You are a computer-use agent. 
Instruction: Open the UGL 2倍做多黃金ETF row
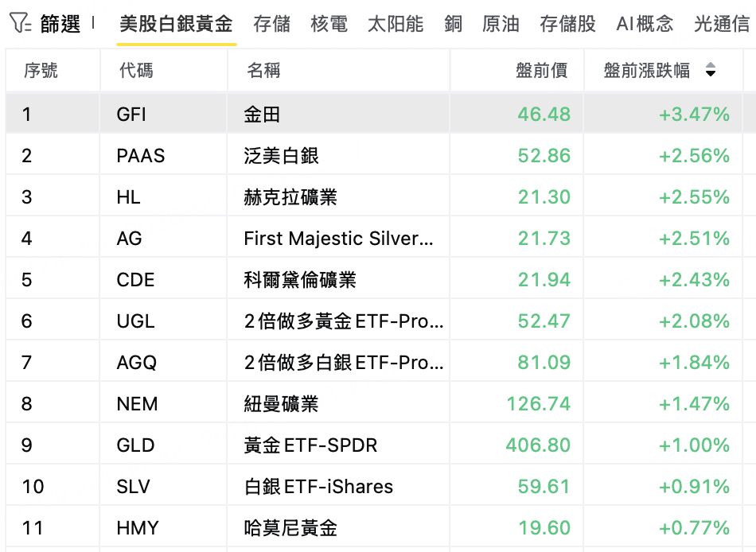point(374,321)
